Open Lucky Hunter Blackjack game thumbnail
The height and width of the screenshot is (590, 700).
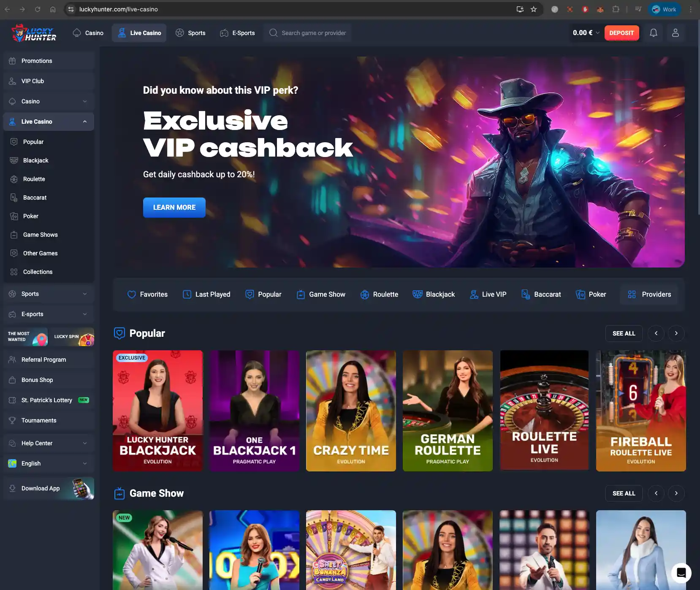pyautogui.click(x=158, y=411)
